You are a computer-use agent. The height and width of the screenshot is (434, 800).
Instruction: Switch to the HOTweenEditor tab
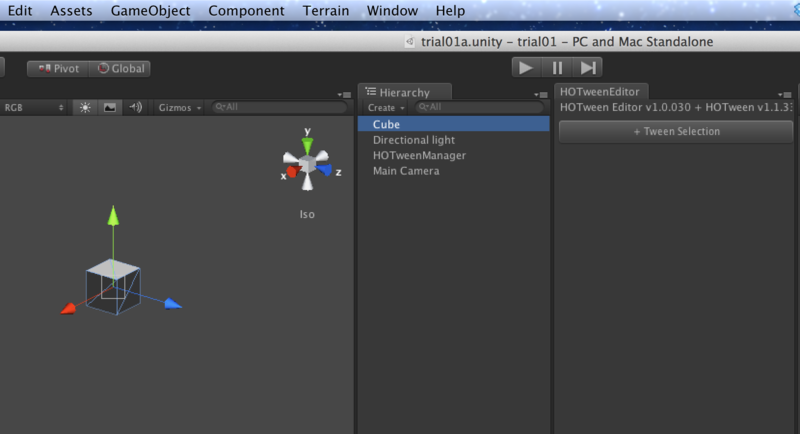click(x=600, y=92)
